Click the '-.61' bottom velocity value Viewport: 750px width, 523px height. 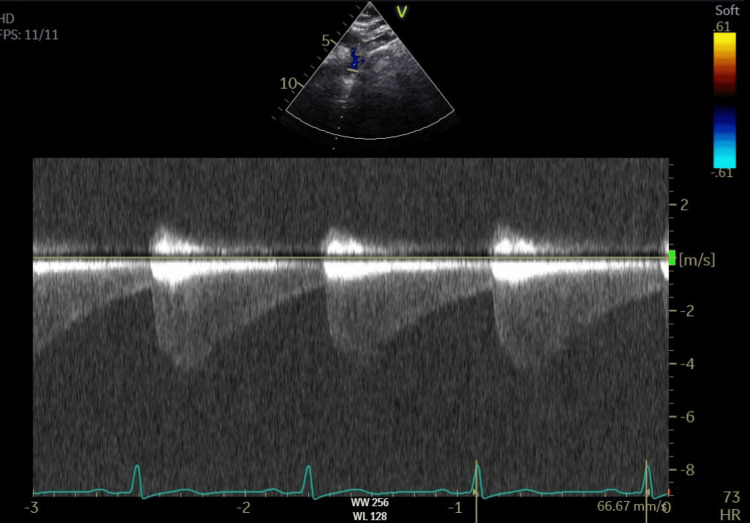tap(723, 173)
